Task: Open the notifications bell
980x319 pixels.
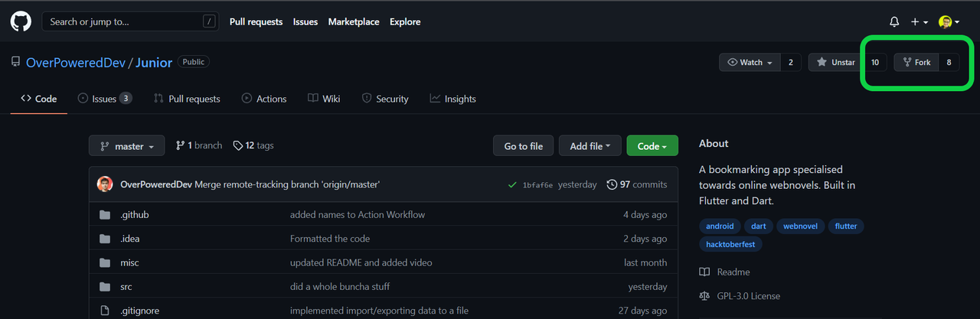Action: (894, 22)
